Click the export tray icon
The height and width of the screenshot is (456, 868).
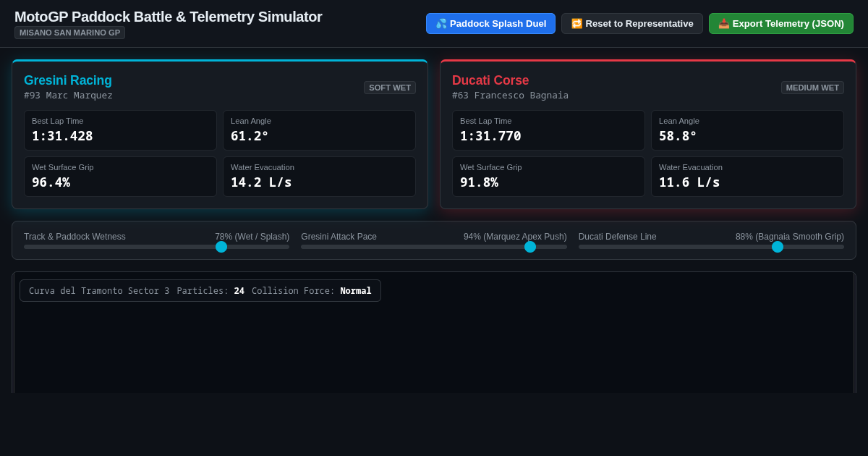point(724,23)
